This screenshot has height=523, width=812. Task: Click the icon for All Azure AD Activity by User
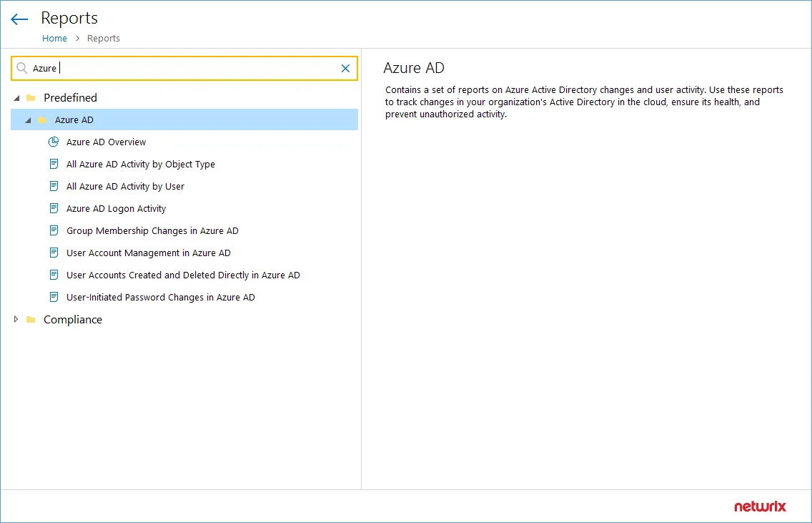click(x=54, y=186)
